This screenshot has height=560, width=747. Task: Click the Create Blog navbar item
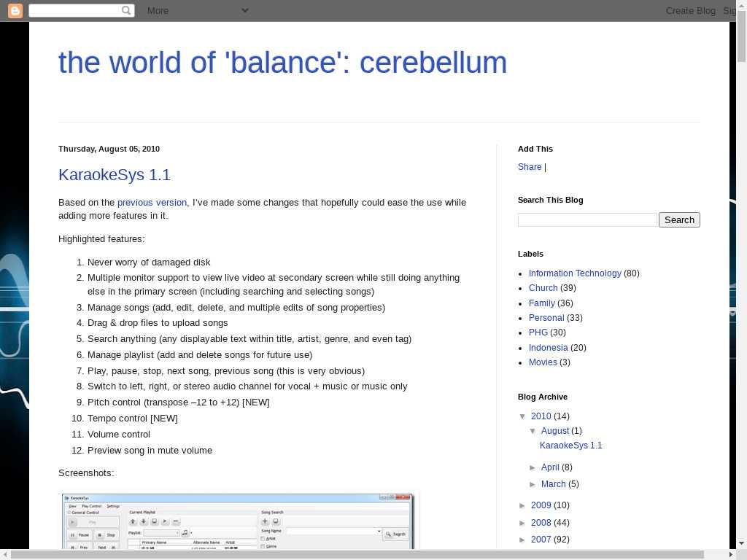tap(690, 10)
